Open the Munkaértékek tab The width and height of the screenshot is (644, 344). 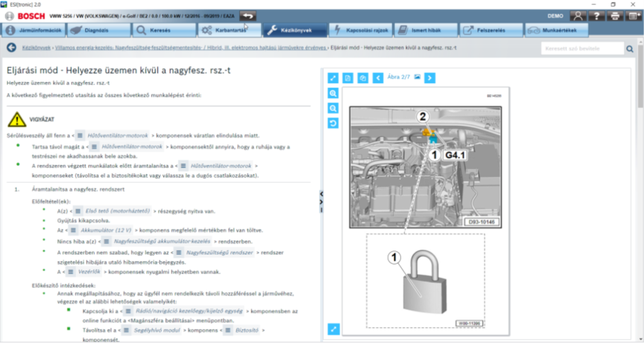click(x=557, y=30)
